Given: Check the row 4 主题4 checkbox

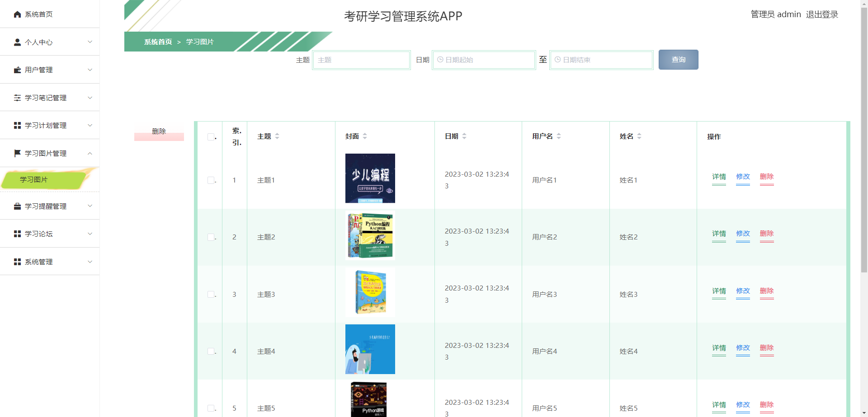Looking at the screenshot, I should [x=211, y=351].
